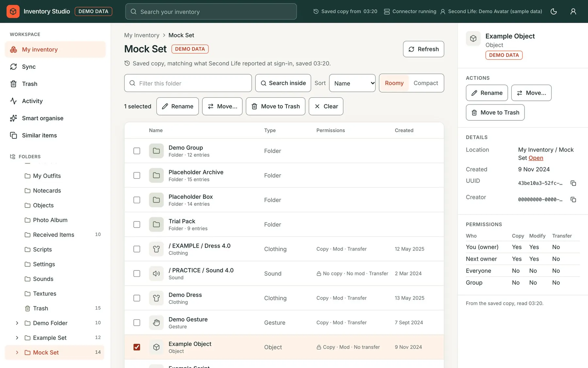
Task: Focus the Filter this folder field
Action: pos(188,83)
